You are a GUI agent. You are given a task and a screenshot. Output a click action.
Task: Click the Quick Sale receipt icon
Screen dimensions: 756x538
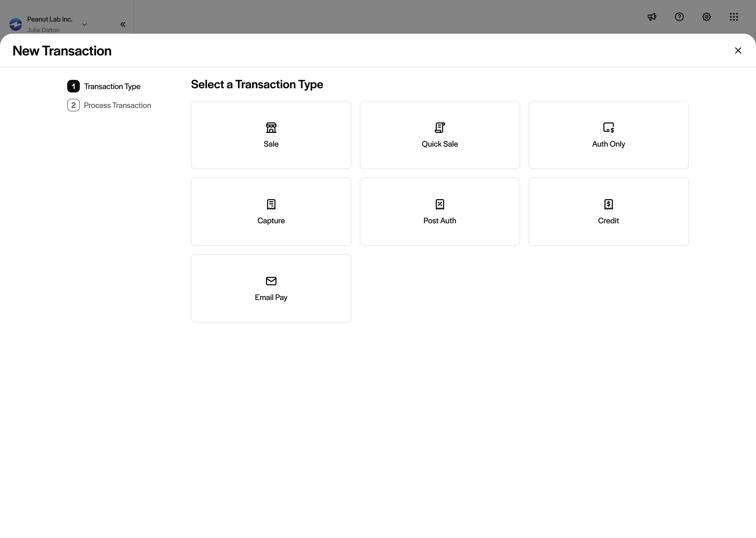pos(440,128)
